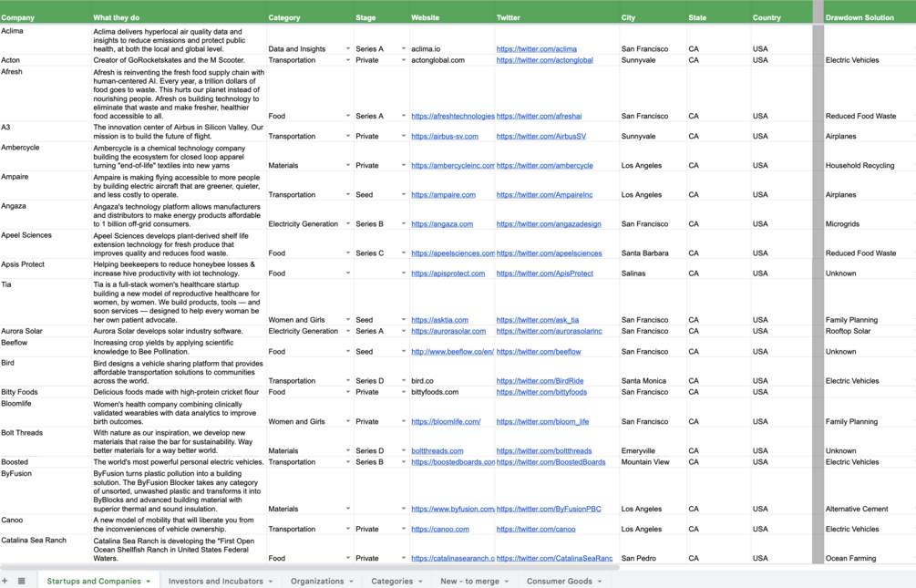Select the bird.co website cell
The height and width of the screenshot is (588, 916).
[x=451, y=372]
